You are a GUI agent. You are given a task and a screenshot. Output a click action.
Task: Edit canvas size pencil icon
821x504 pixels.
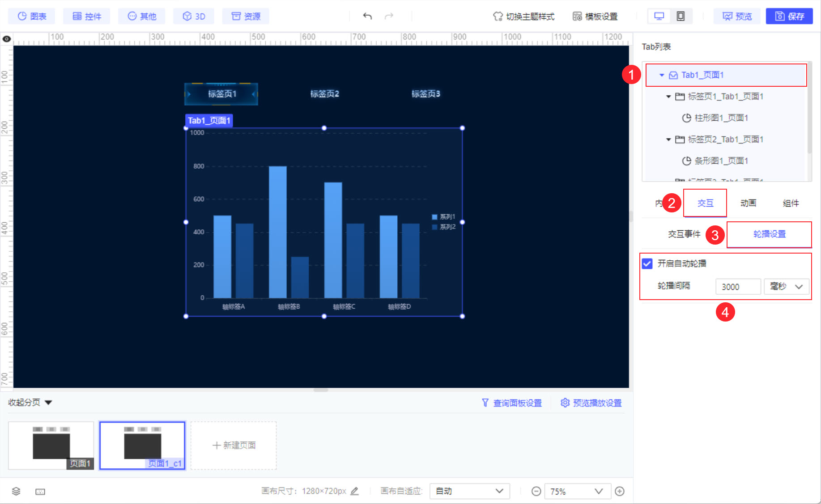(354, 491)
